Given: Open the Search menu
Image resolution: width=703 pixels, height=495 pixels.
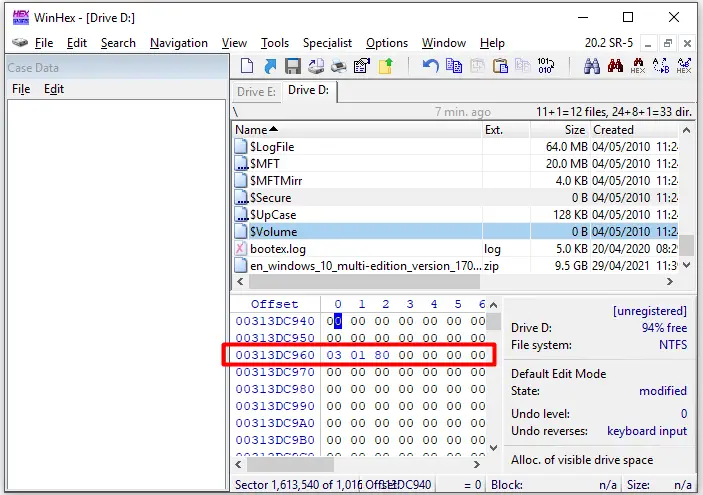Looking at the screenshot, I should (x=118, y=43).
